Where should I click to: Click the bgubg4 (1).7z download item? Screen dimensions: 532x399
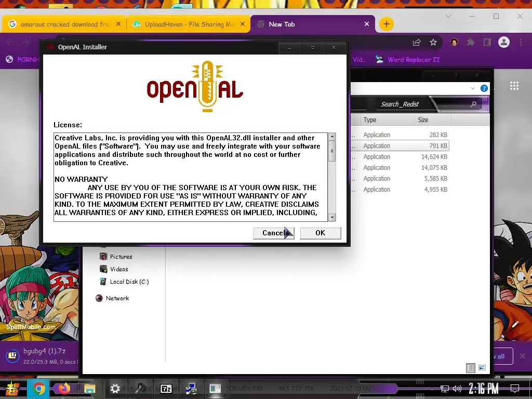42,355
